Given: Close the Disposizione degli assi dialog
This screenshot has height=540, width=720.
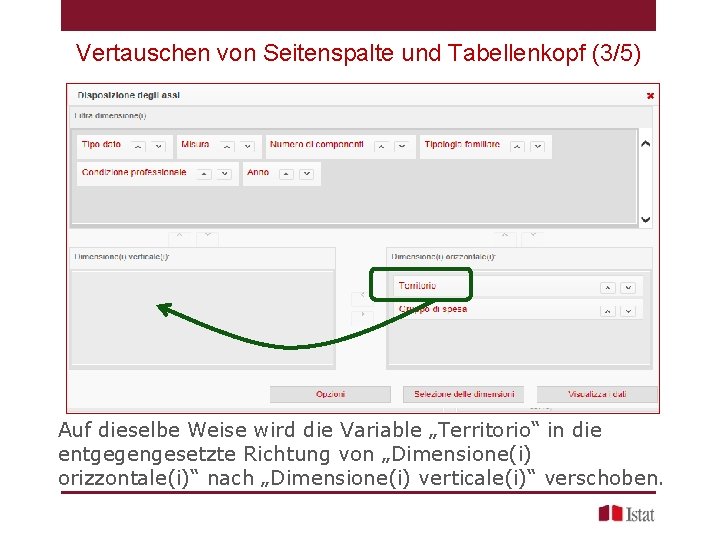Looking at the screenshot, I should coord(650,96).
